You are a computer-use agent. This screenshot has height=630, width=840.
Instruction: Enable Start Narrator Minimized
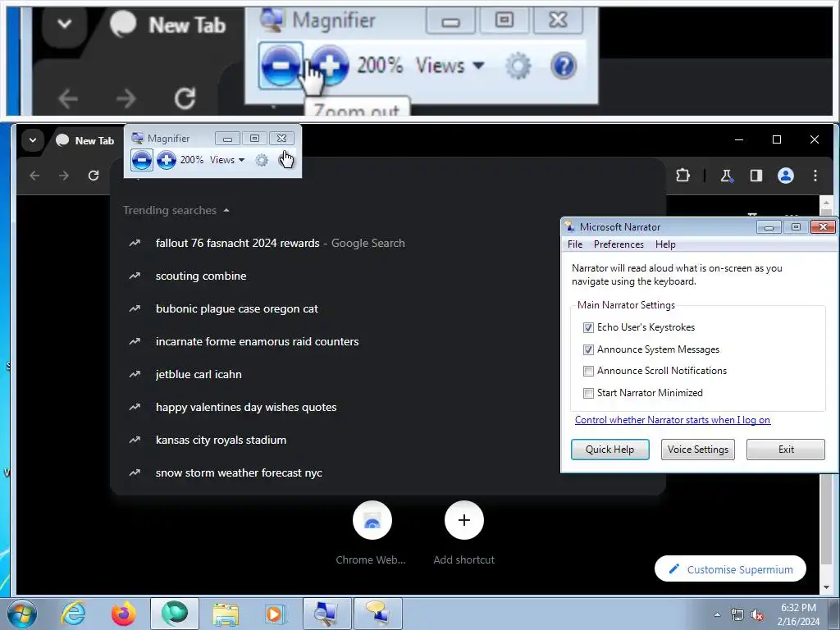[588, 393]
